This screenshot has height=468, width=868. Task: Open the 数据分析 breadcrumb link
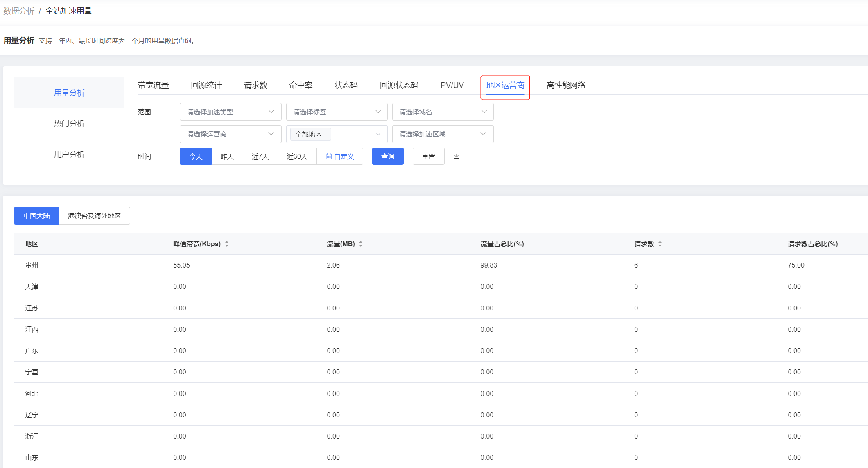click(19, 11)
